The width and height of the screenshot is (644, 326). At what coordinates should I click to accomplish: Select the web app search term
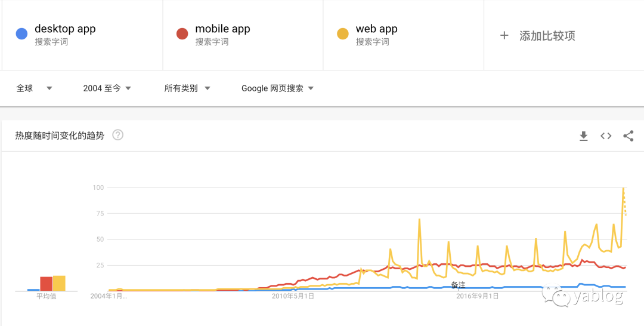[376, 29]
